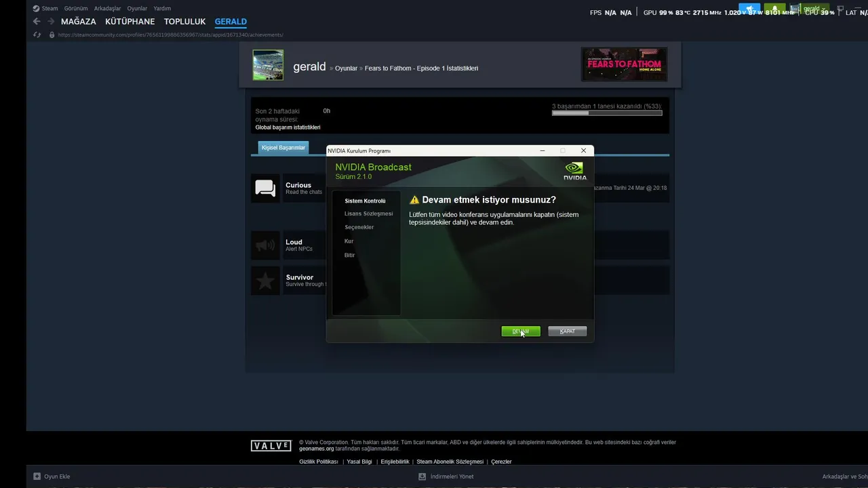This screenshot has width=868, height=488.
Task: Click the NVIDIA Broadcast title text
Action: (373, 167)
